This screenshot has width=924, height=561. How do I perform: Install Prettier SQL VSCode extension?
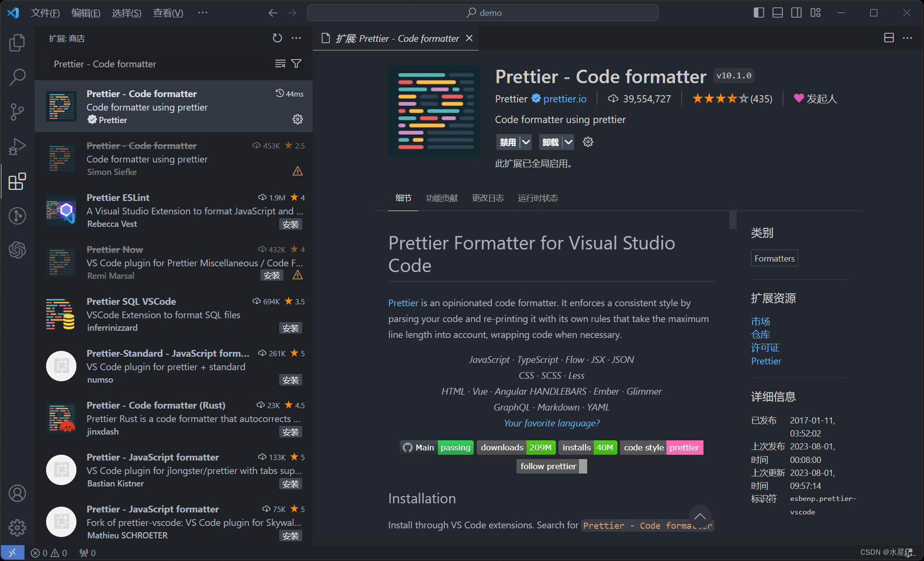tap(291, 328)
